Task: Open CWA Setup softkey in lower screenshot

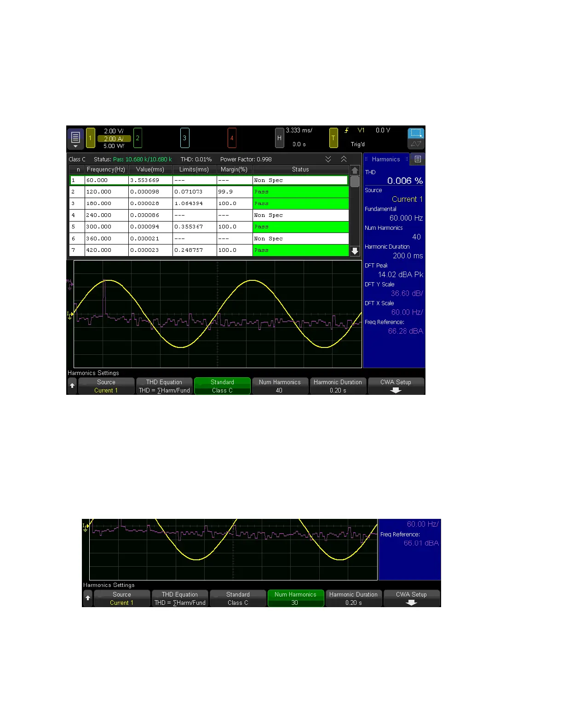Action: coord(411,598)
